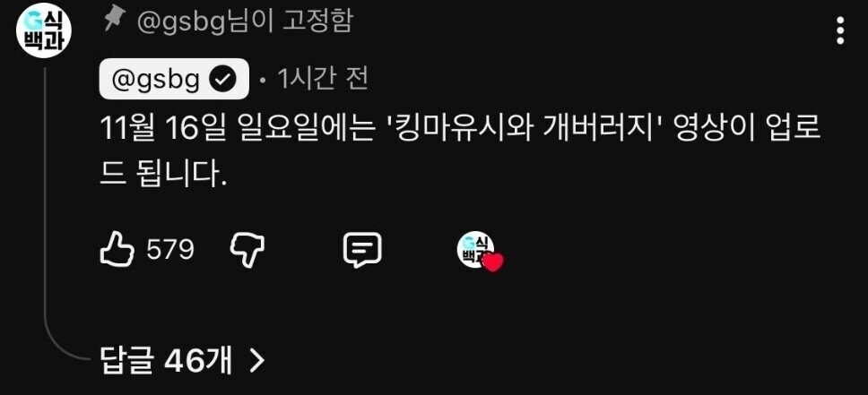Like the pinned comment with thumbs-up
This screenshot has height=395, width=868.
[x=117, y=250]
